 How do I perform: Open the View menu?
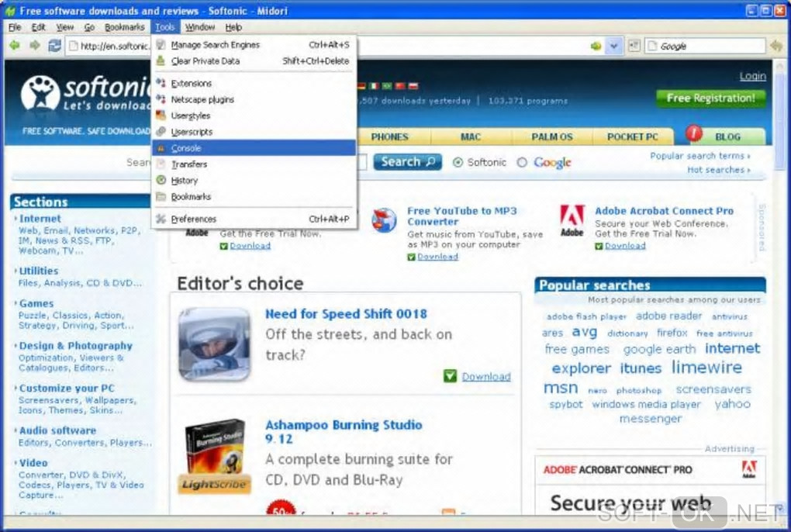coord(64,27)
